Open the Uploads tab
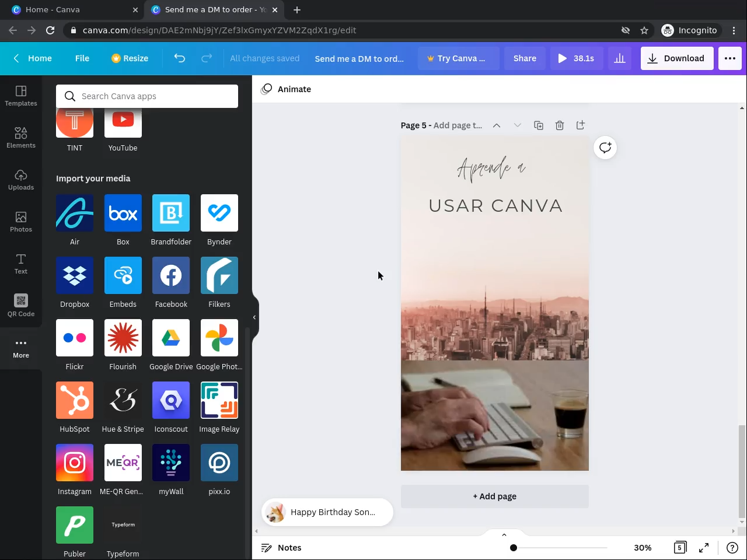The height and width of the screenshot is (560, 747). [21, 180]
